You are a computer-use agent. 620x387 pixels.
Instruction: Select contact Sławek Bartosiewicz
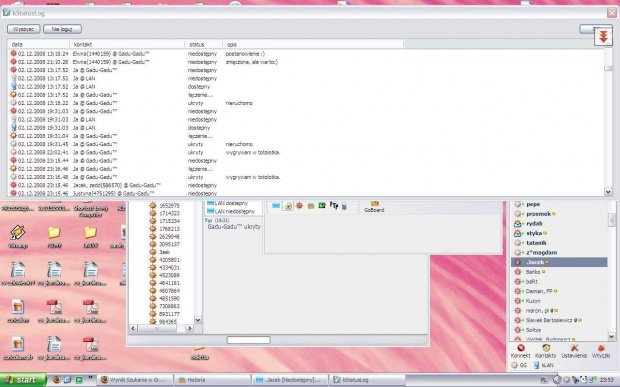(548, 320)
